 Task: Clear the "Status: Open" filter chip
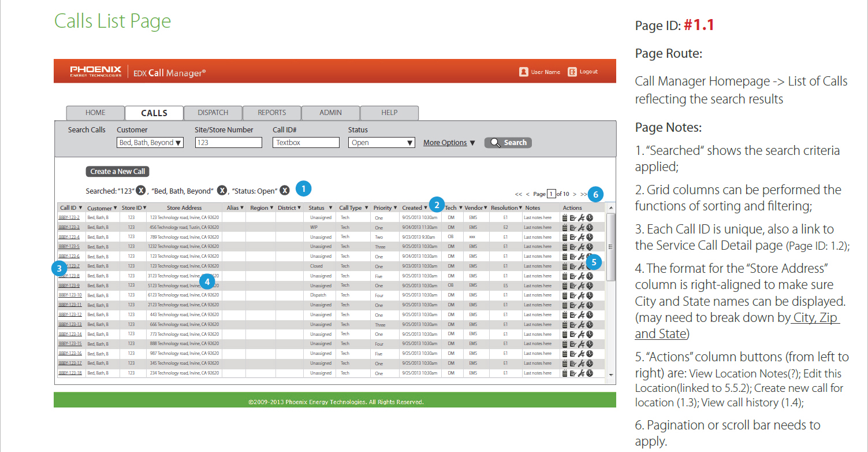285,191
